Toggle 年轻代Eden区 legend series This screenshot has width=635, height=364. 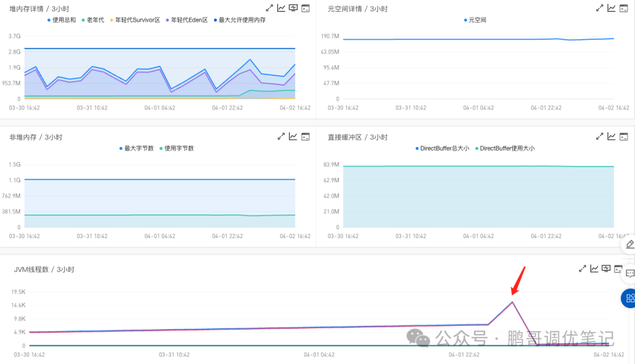187,20
